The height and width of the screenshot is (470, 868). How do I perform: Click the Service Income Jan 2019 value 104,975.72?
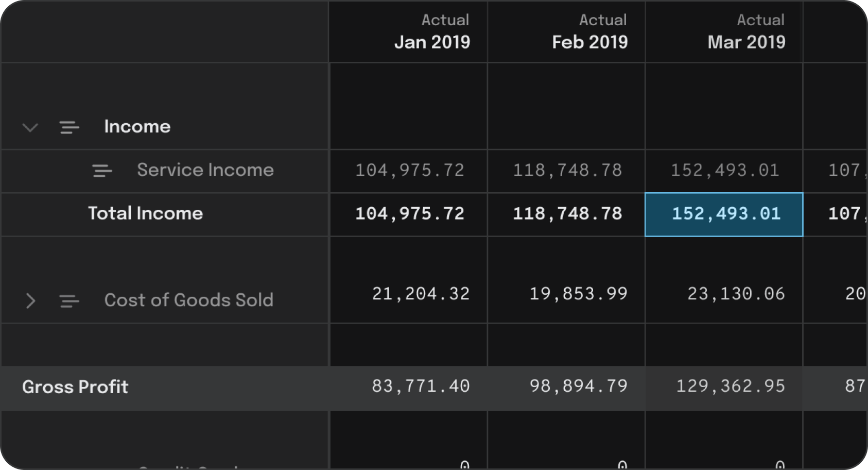click(410, 171)
